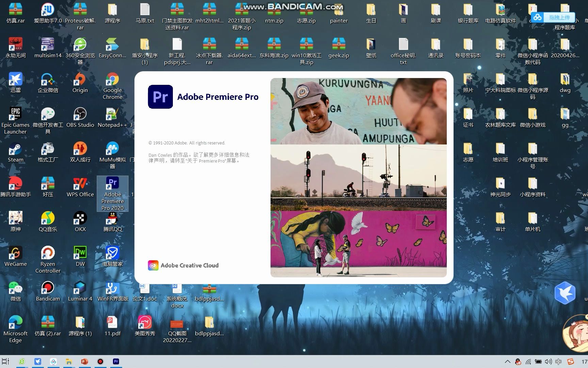
Task: Select the office秘钥.txt file
Action: (x=404, y=51)
